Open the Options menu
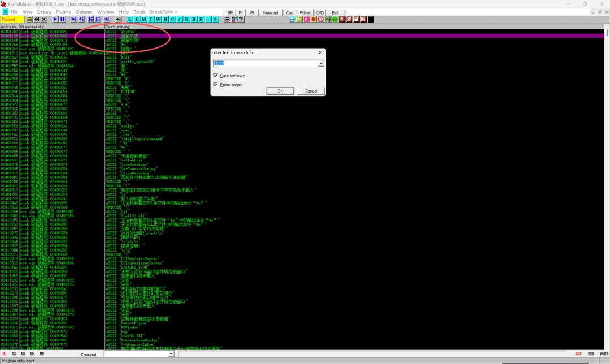 pos(84,12)
